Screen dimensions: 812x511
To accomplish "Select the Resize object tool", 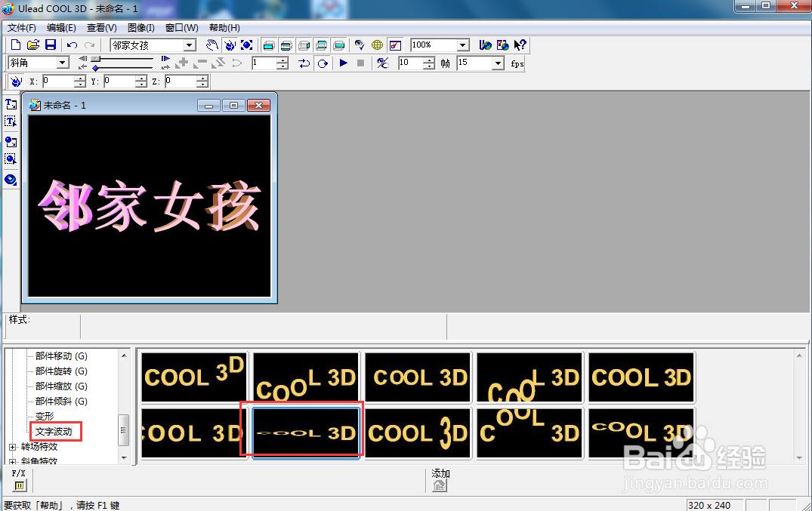I will tap(247, 45).
